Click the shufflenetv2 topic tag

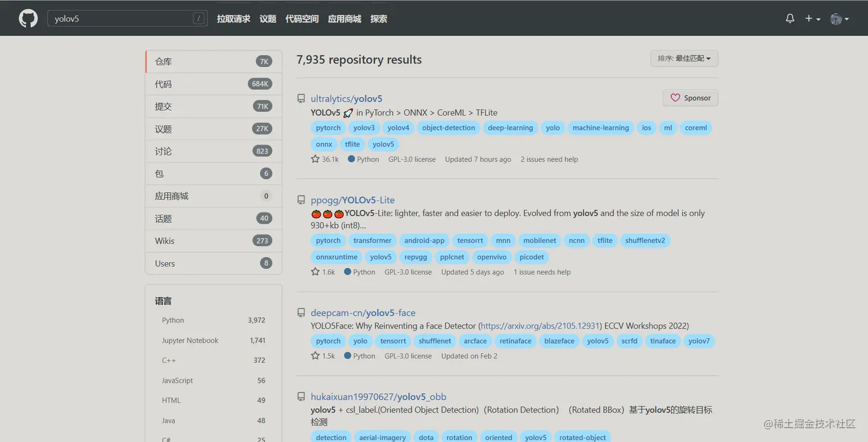645,241
